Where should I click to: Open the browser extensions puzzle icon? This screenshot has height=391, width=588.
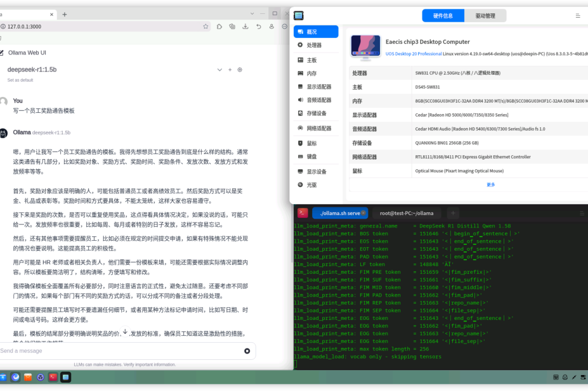point(219,27)
